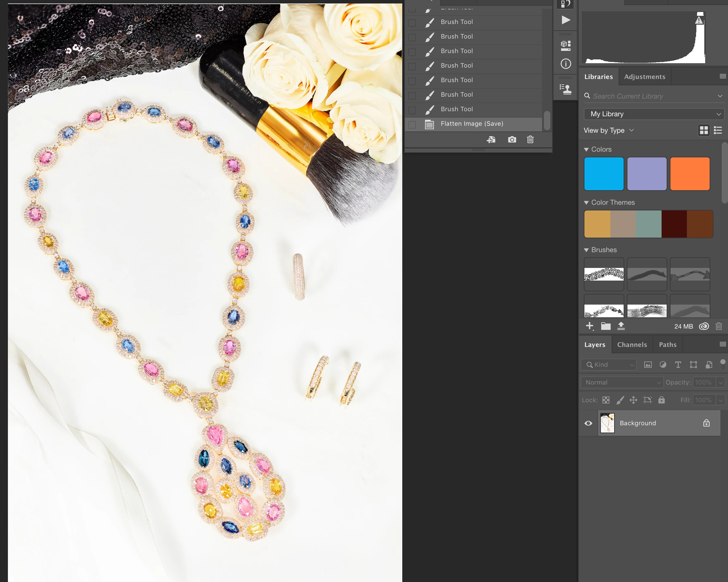Viewport: 728px width, 582px height.
Task: Collapse the Color Themes section
Action: (586, 203)
